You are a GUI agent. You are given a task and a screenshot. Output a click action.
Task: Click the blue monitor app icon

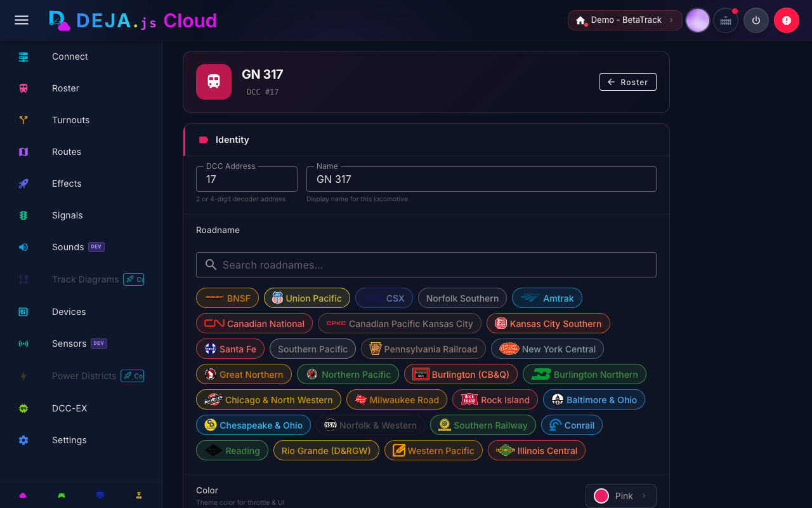point(100,495)
